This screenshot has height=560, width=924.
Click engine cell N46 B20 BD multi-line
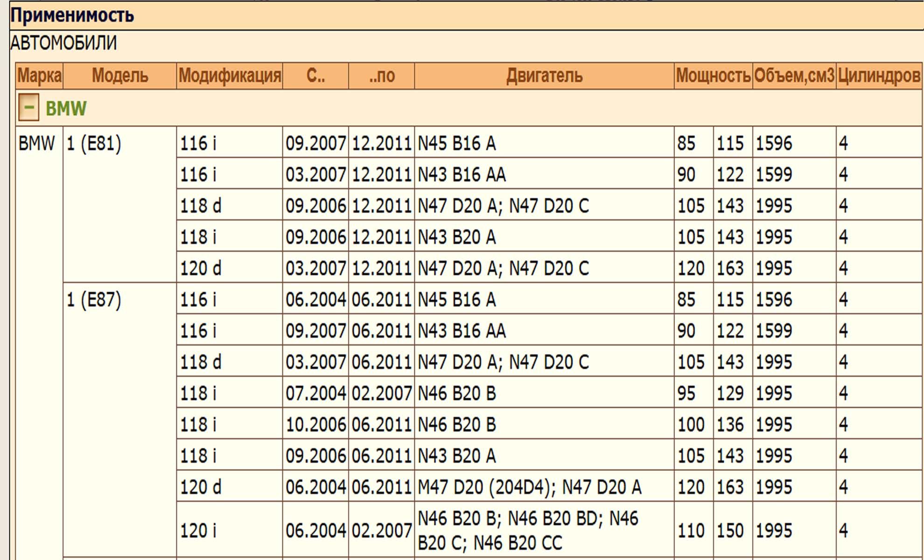tap(527, 531)
